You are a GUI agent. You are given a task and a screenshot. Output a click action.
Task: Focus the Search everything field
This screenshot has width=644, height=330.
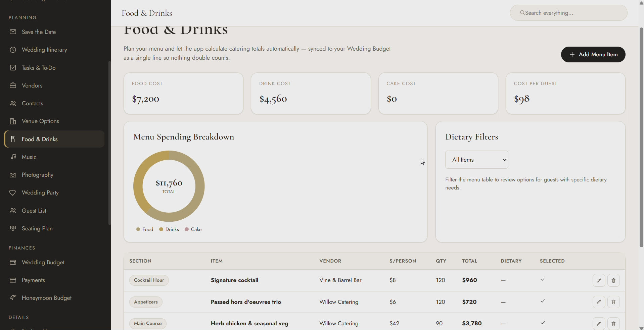tap(568, 13)
